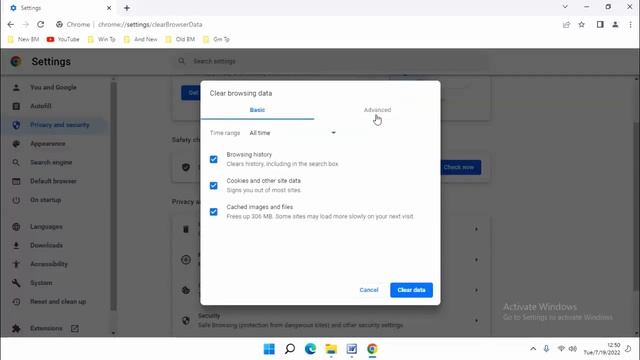Open taskbar clock and date

pyautogui.click(x=602, y=349)
